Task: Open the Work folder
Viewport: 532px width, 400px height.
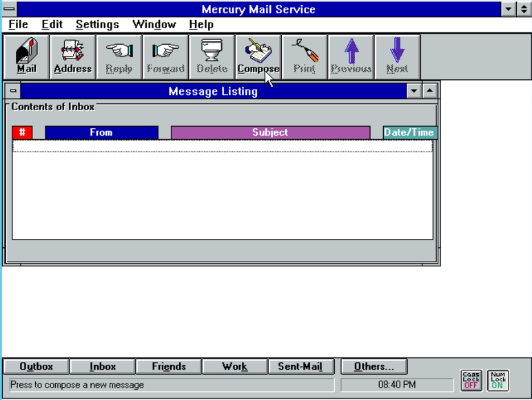Action: (235, 366)
